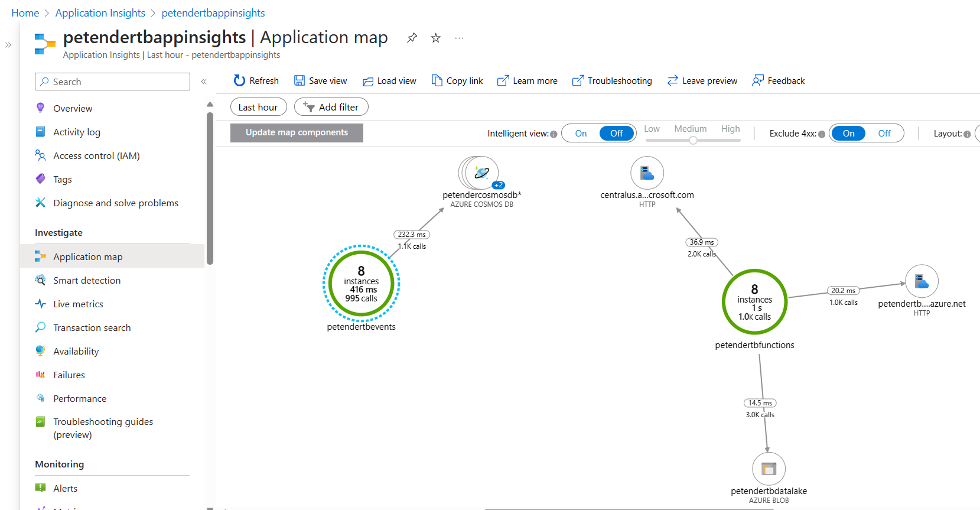Click the Layout info icon

click(967, 134)
